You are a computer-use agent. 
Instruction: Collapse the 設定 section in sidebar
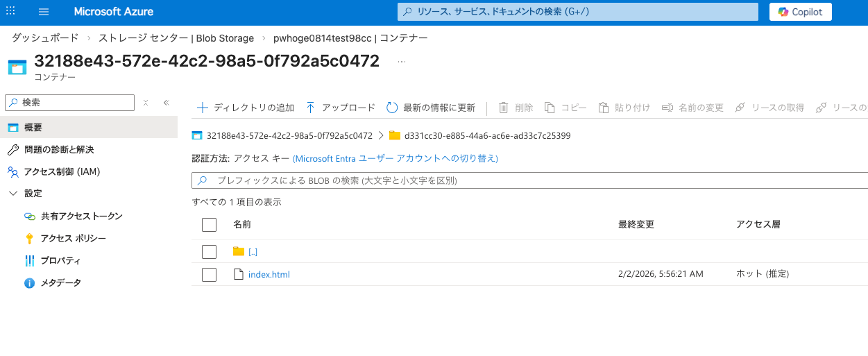[13, 194]
